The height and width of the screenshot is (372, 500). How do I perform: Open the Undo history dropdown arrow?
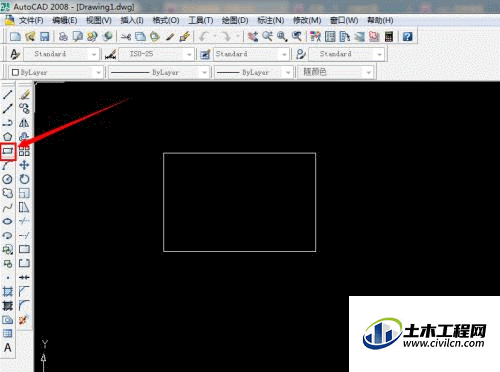[x=215, y=36]
